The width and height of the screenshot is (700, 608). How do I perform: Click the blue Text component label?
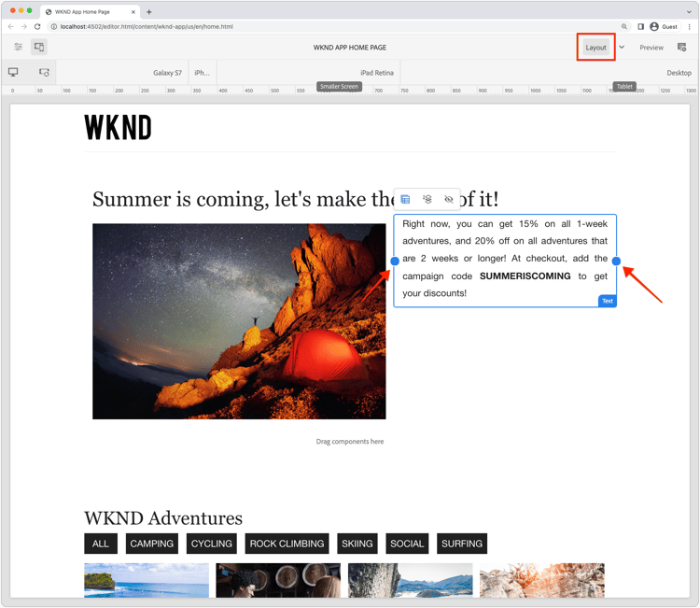(x=608, y=301)
